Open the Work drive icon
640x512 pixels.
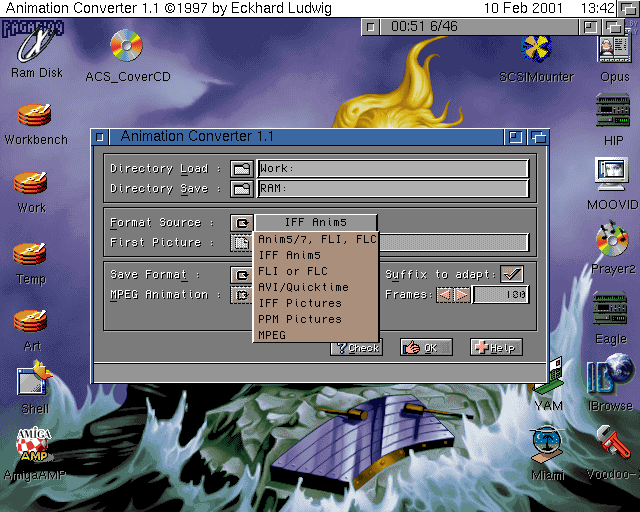[31, 183]
